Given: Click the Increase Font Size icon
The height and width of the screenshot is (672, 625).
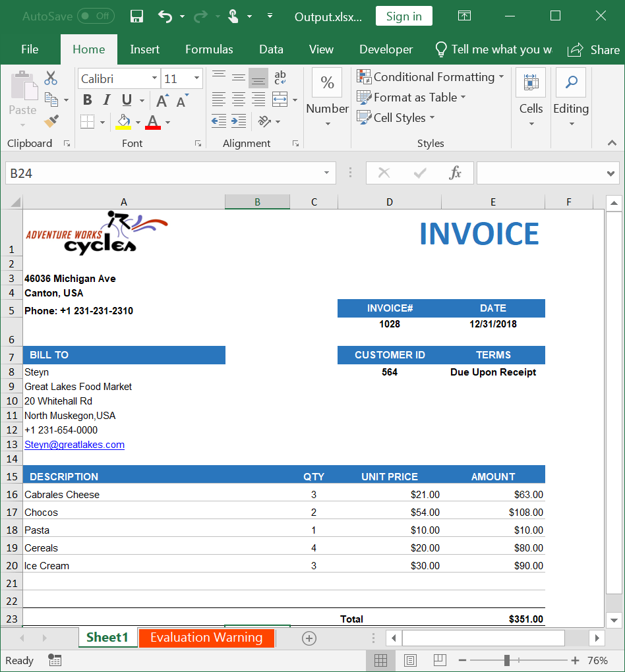Looking at the screenshot, I should (162, 101).
